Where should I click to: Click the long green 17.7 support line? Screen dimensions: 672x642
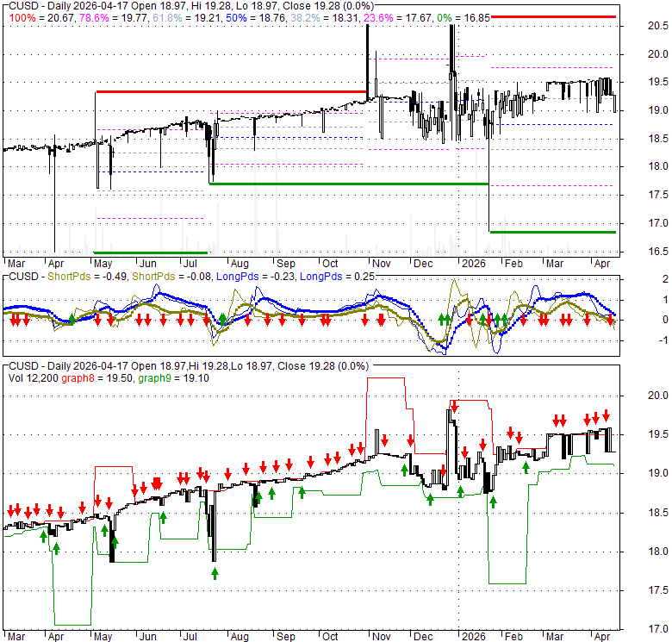pyautogui.click(x=348, y=184)
